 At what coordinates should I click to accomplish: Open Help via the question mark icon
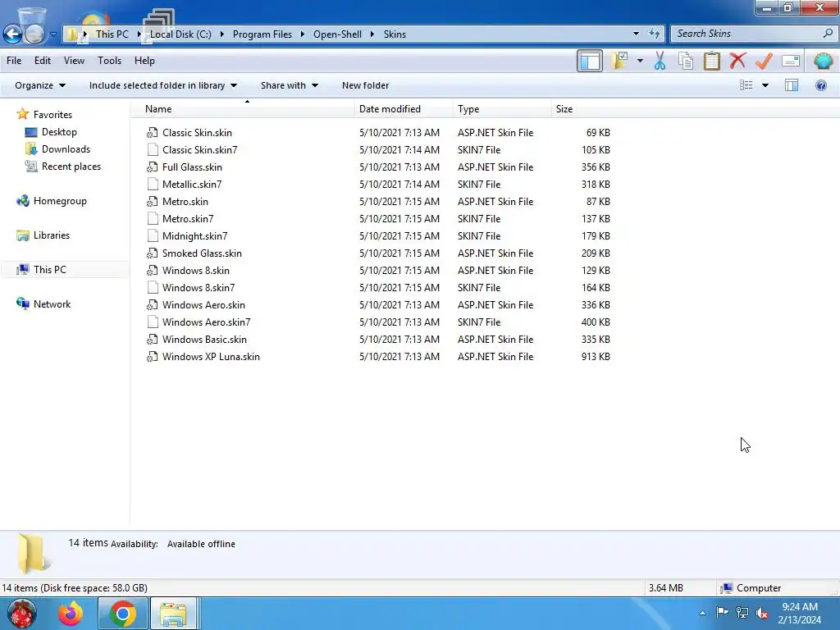820,85
